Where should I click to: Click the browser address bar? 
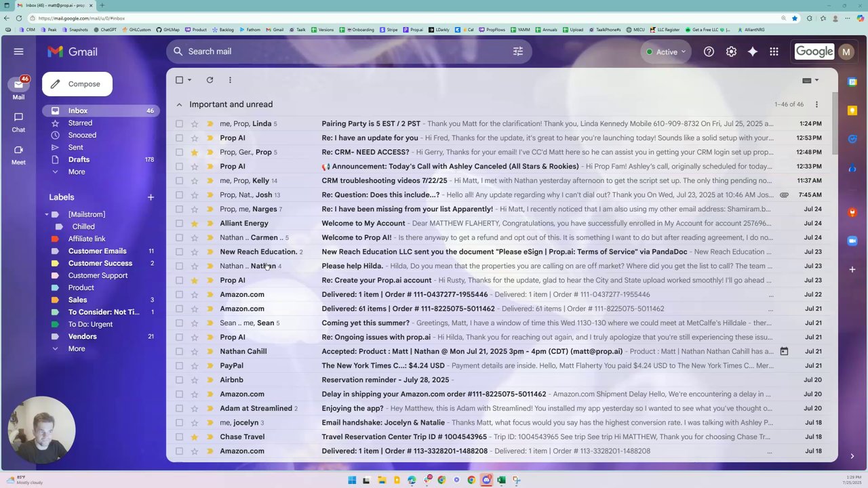pos(407,18)
